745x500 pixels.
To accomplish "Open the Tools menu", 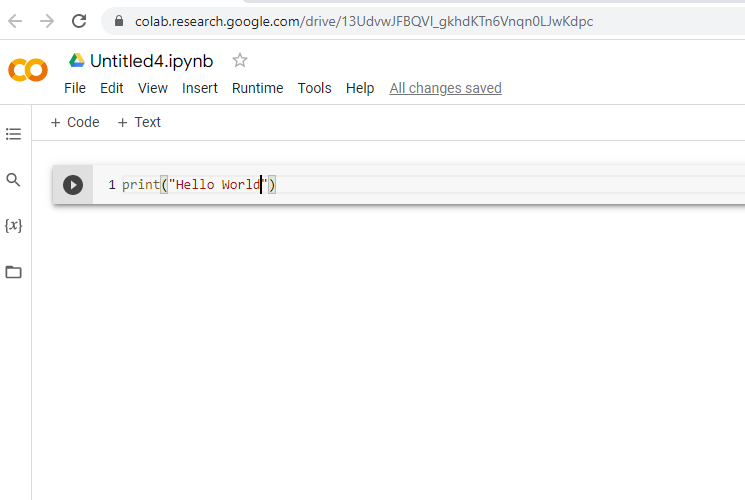I will click(x=315, y=88).
